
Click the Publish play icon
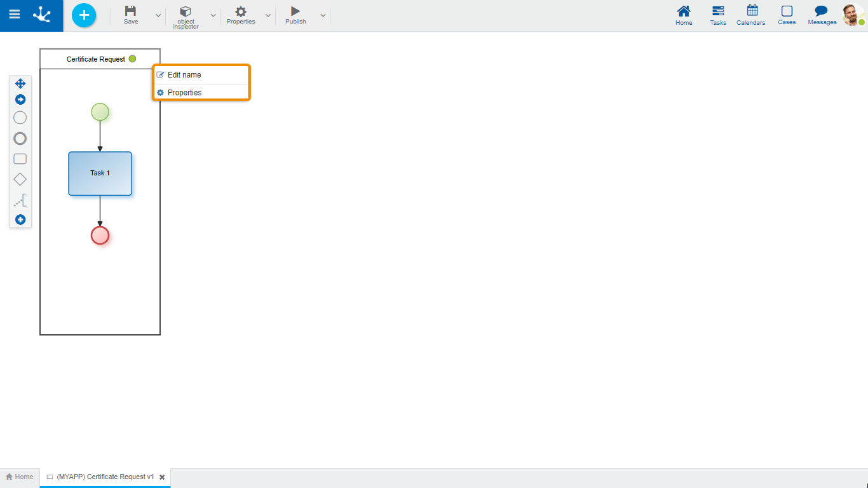point(295,15)
